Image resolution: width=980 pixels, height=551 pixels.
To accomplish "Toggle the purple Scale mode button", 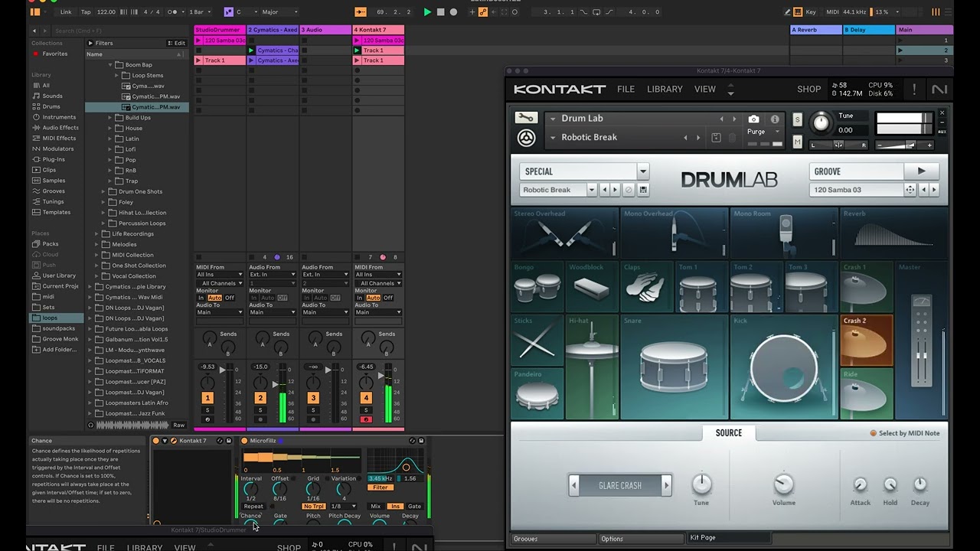I will coord(228,12).
